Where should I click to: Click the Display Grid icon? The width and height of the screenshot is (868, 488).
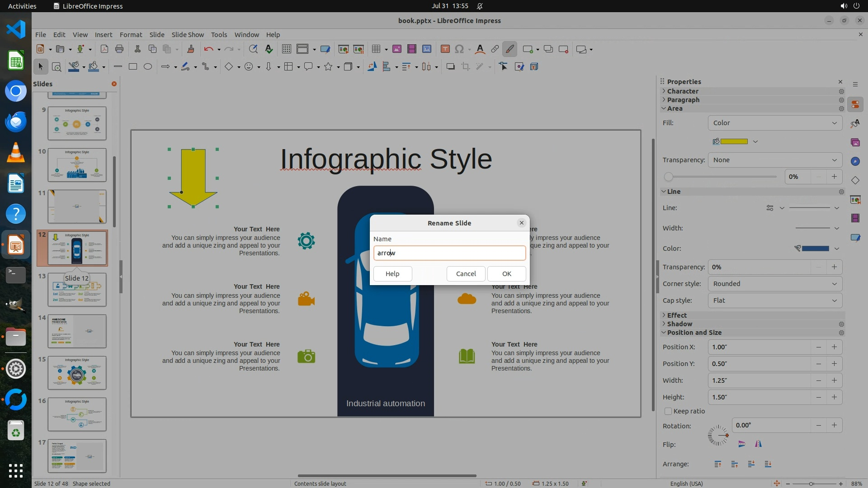(286, 49)
